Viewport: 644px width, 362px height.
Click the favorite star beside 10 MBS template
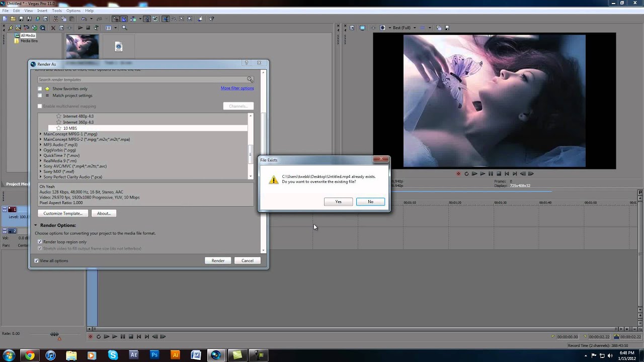(x=58, y=128)
